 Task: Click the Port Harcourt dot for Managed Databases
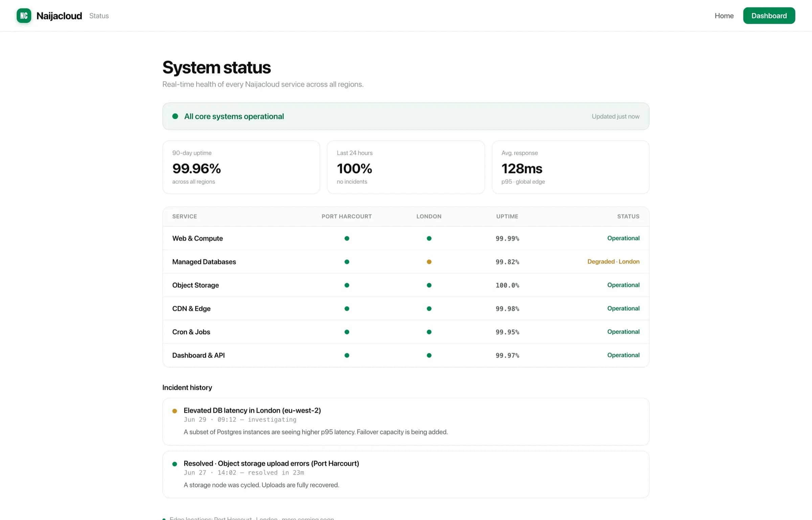(x=347, y=262)
